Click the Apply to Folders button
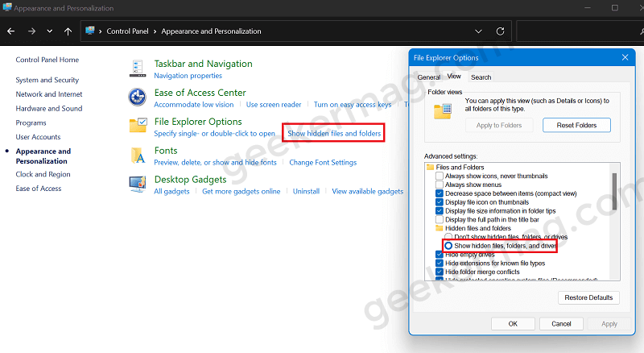This screenshot has height=353, width=644. (x=499, y=125)
